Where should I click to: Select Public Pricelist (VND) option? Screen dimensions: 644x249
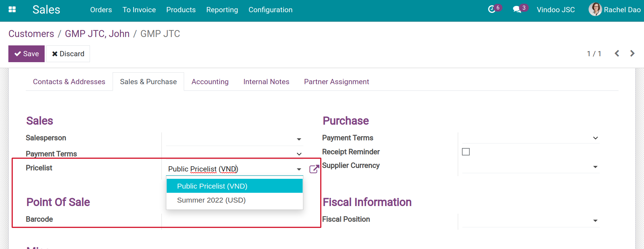point(235,186)
